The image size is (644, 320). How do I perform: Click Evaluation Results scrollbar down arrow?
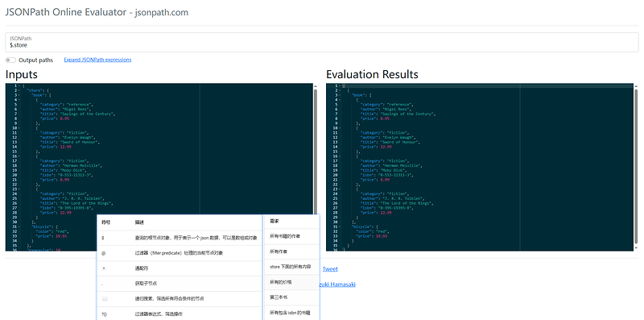(636, 248)
